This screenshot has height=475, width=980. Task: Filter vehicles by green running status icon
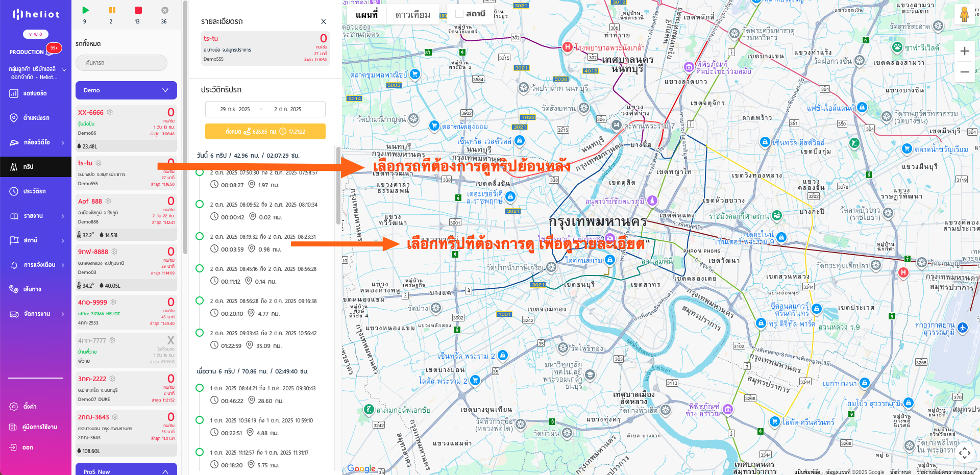tap(85, 10)
